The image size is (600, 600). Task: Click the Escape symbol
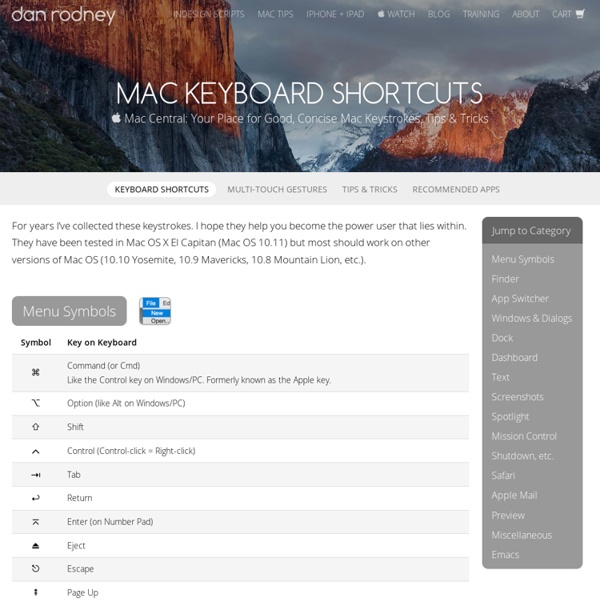36,569
